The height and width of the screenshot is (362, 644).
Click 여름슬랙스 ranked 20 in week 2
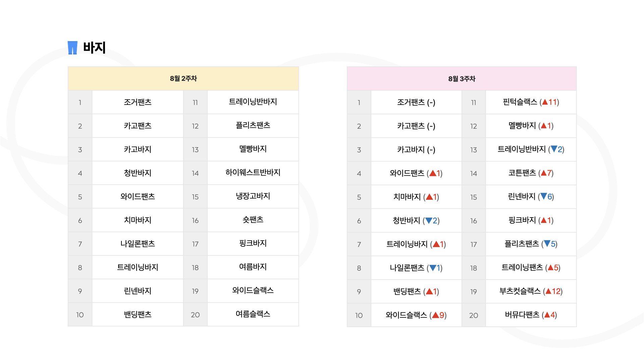click(x=253, y=314)
